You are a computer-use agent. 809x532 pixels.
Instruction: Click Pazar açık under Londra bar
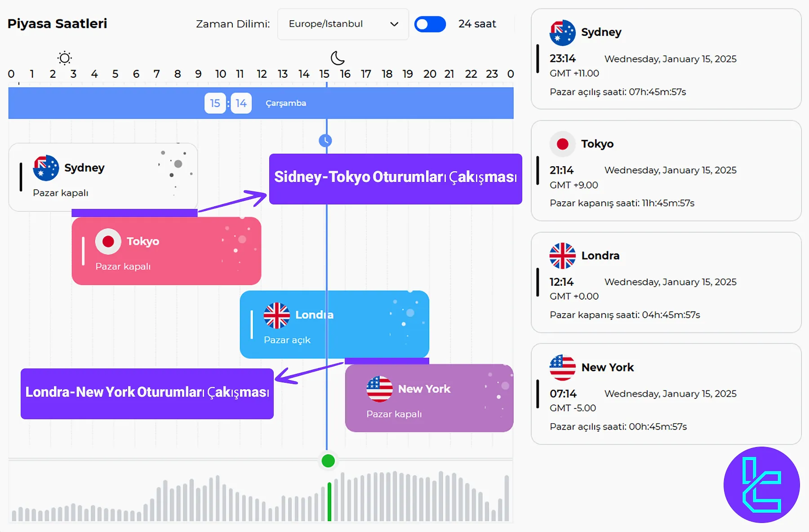tap(287, 340)
